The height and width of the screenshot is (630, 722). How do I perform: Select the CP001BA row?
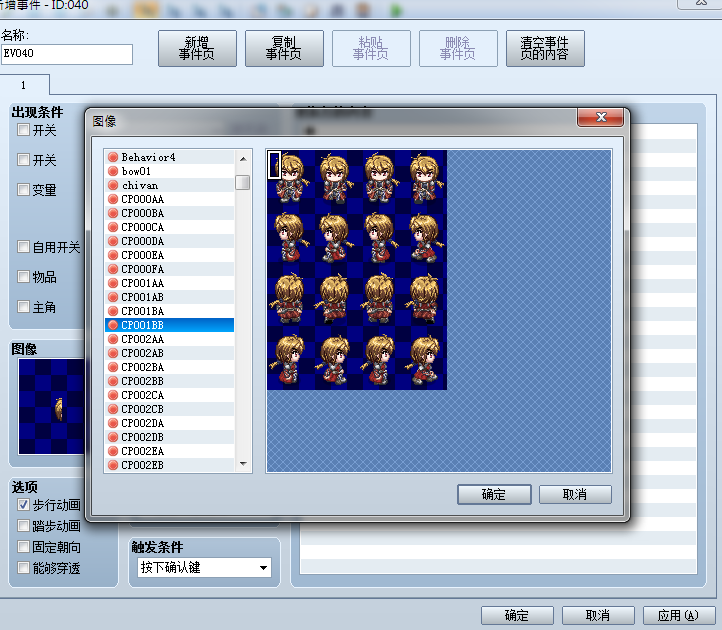(x=169, y=311)
